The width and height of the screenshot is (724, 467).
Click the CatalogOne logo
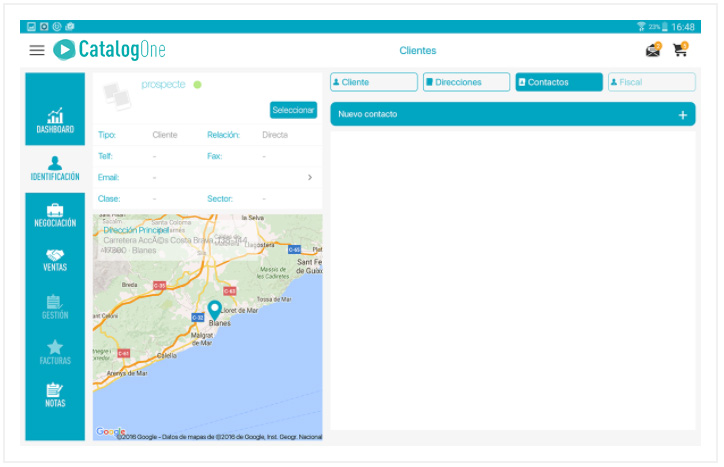click(109, 49)
